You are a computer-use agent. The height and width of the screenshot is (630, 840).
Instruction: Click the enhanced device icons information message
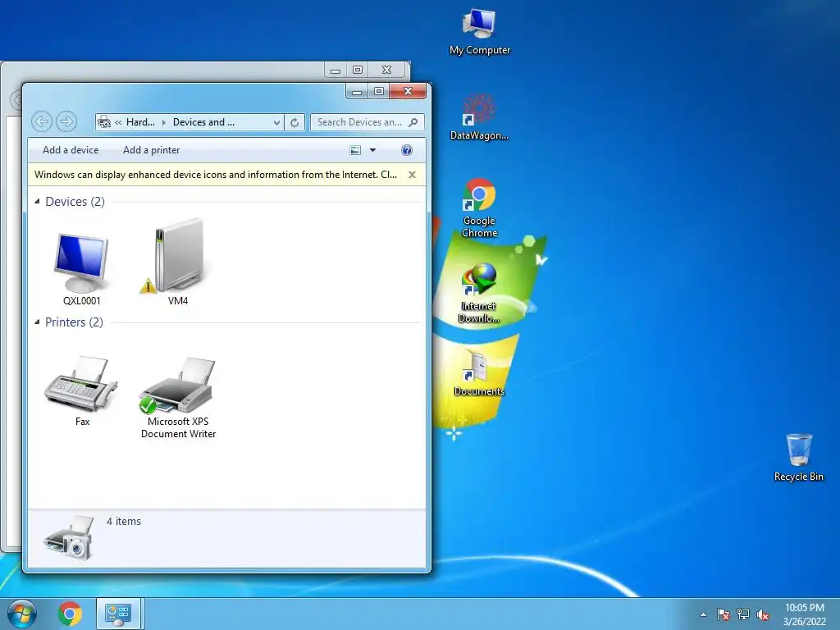pyautogui.click(x=216, y=175)
